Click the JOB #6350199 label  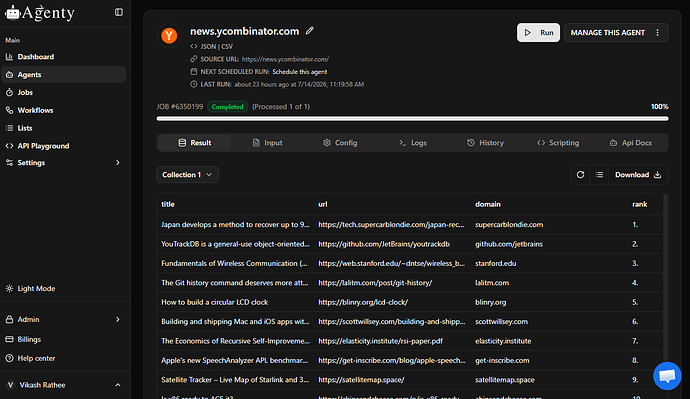[x=180, y=106]
